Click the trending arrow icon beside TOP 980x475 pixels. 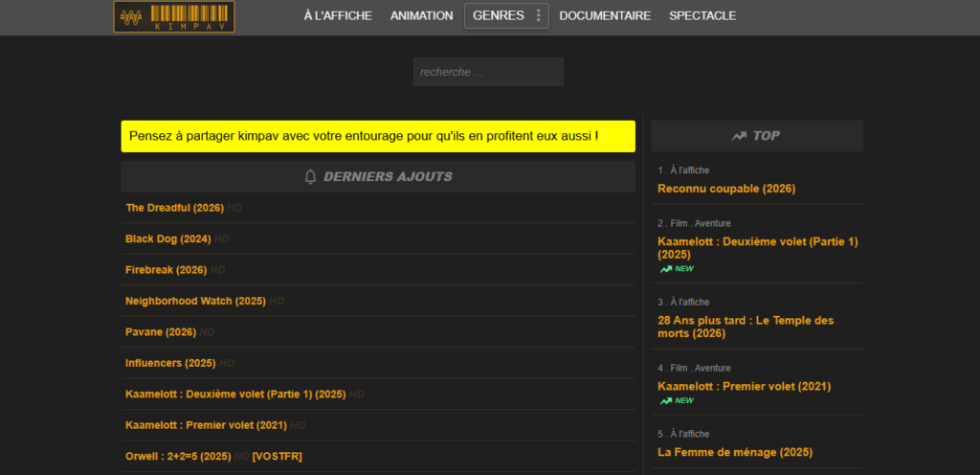point(739,136)
